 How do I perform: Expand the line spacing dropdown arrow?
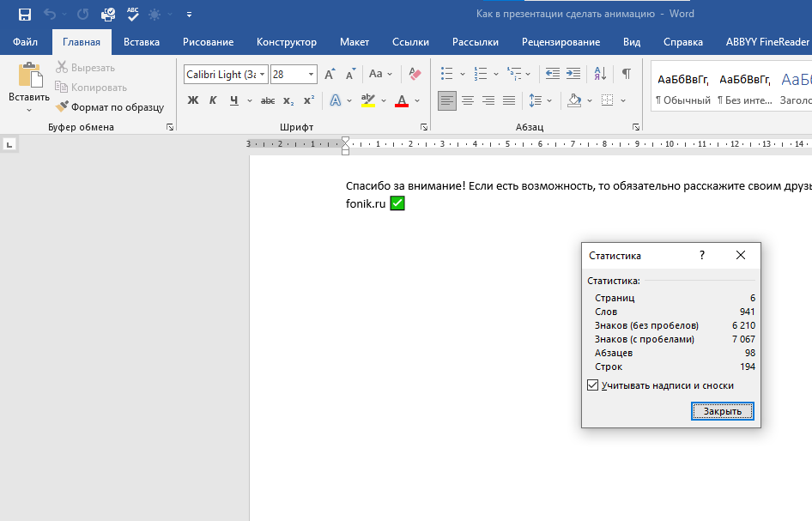coord(549,100)
